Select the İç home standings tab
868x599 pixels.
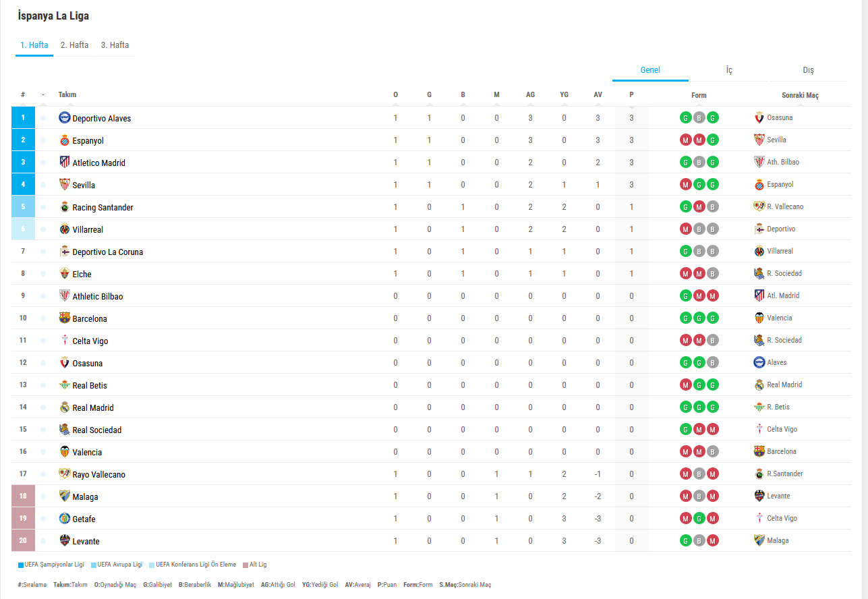click(729, 70)
